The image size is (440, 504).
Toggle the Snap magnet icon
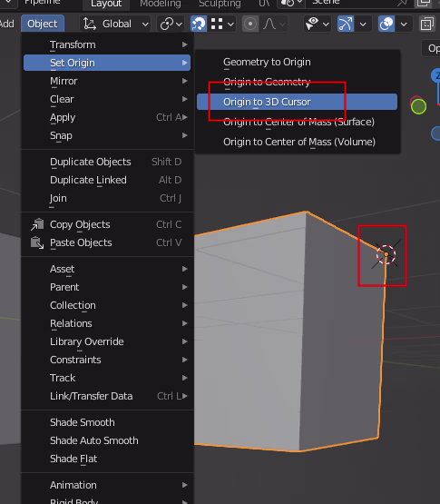(198, 24)
